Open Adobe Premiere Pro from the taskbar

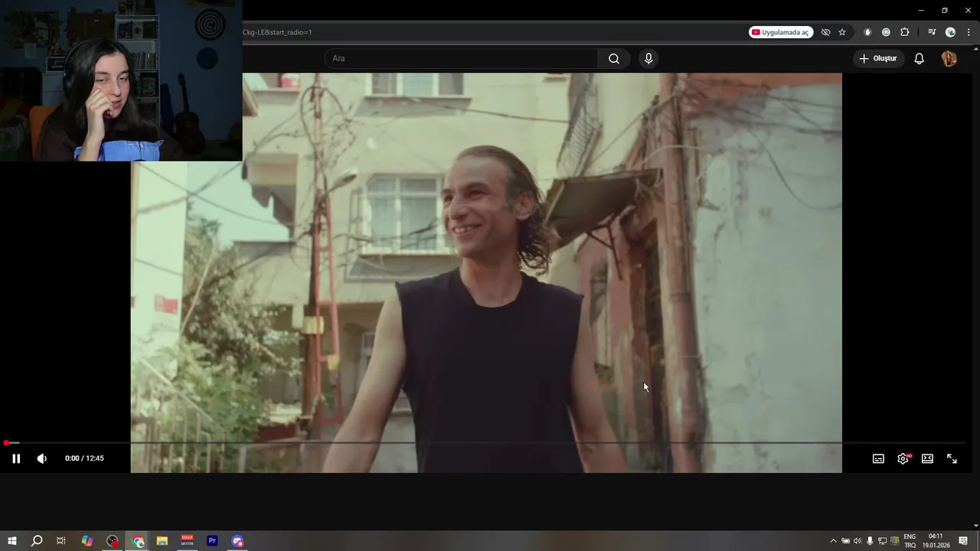(213, 541)
